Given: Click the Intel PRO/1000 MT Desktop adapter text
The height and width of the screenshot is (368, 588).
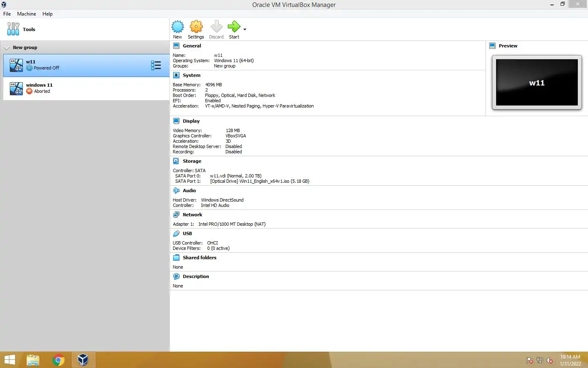Looking at the screenshot, I should tap(232, 224).
